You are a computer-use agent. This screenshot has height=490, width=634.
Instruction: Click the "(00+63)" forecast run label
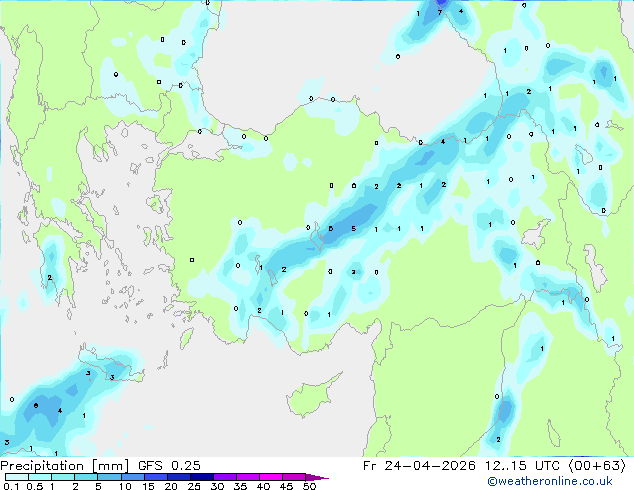597,466
